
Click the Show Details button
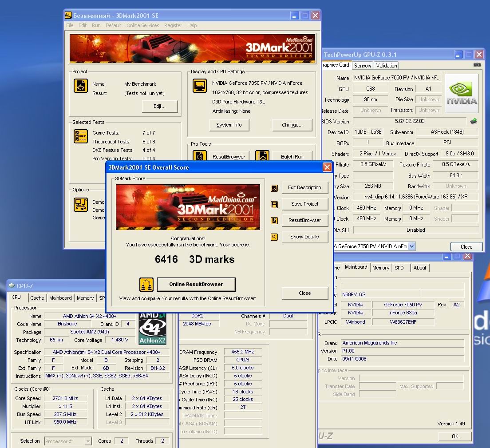[x=304, y=237]
